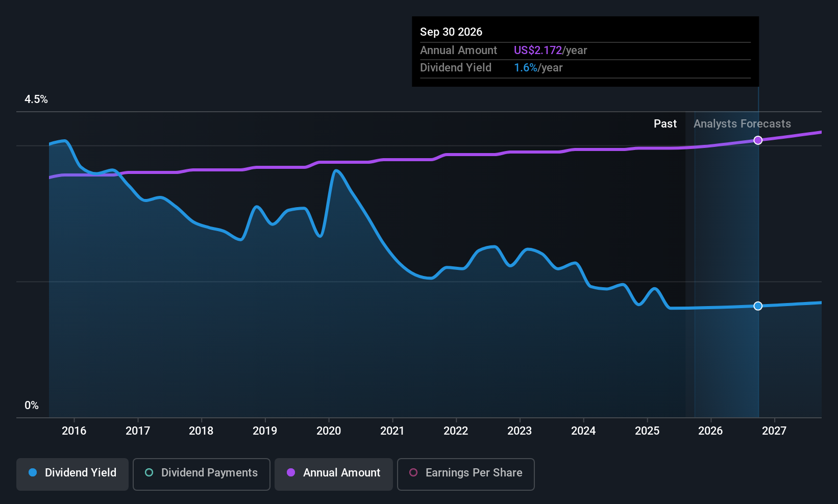This screenshot has height=504, width=838.
Task: Click the Past region label
Action: point(666,124)
